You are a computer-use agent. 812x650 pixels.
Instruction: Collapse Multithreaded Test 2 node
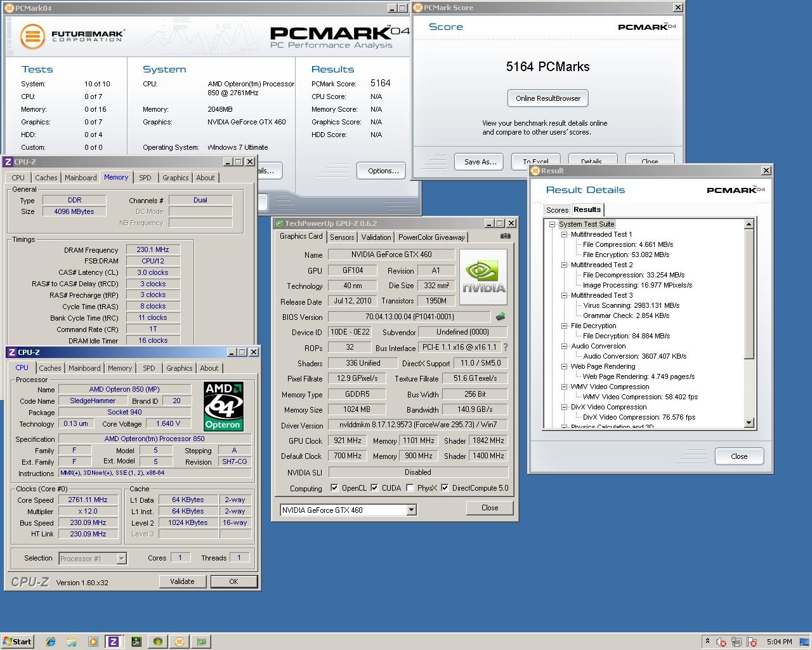(564, 265)
